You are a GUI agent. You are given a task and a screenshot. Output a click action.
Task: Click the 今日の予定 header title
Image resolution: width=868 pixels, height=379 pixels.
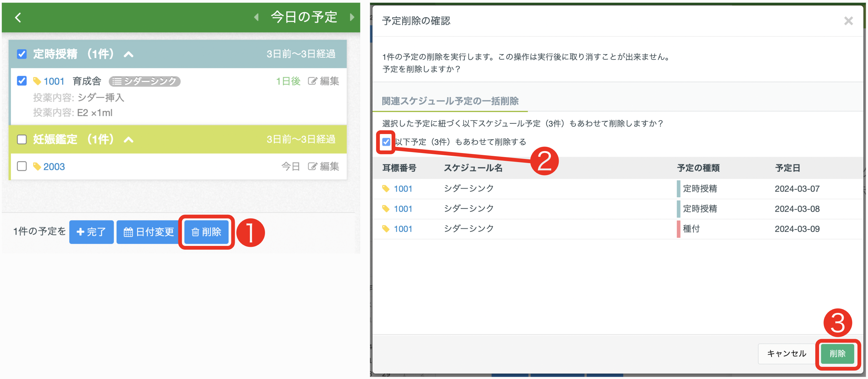[304, 17]
